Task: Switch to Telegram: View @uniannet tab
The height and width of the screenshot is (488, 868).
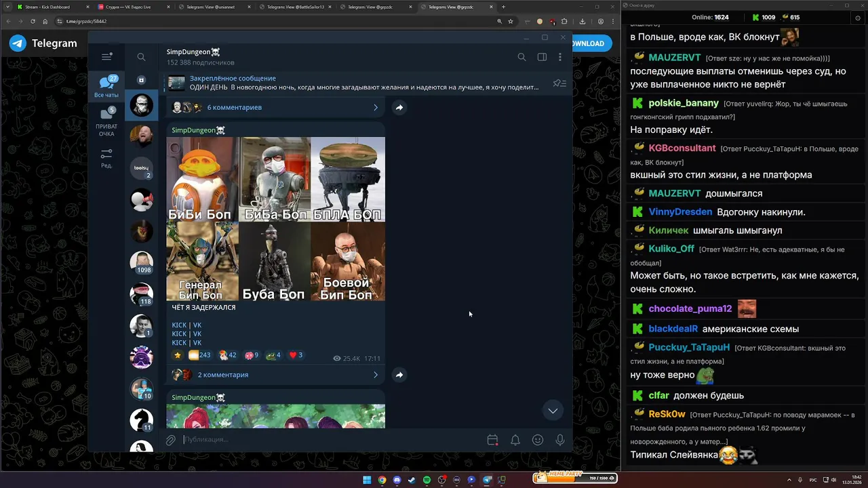Action: pos(213,7)
